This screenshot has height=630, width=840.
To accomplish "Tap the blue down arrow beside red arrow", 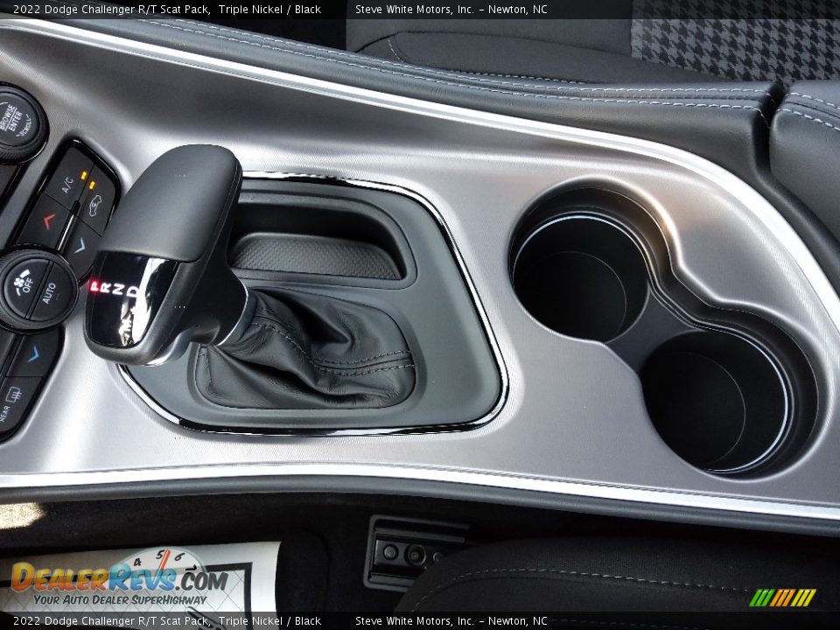I will tap(80, 246).
